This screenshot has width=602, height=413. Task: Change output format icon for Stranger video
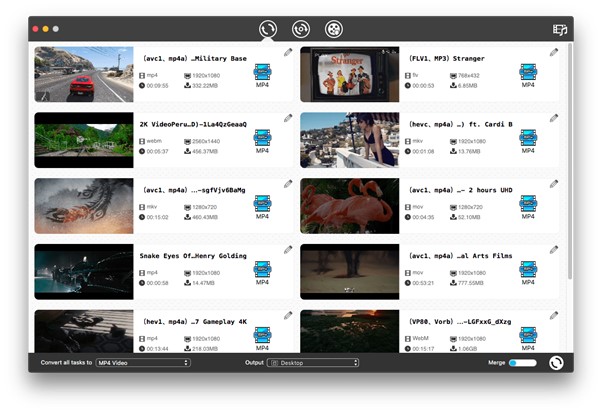(529, 76)
